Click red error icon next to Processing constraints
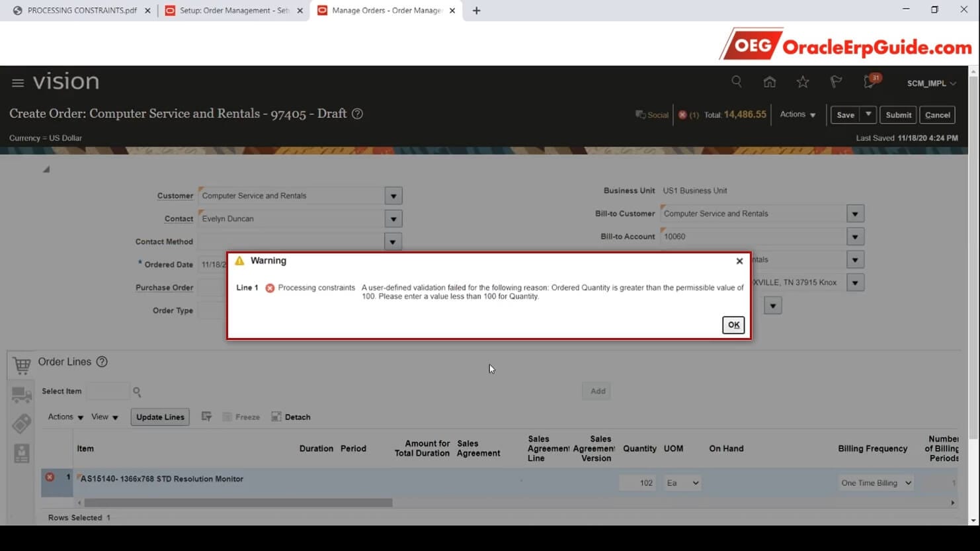 click(x=270, y=288)
